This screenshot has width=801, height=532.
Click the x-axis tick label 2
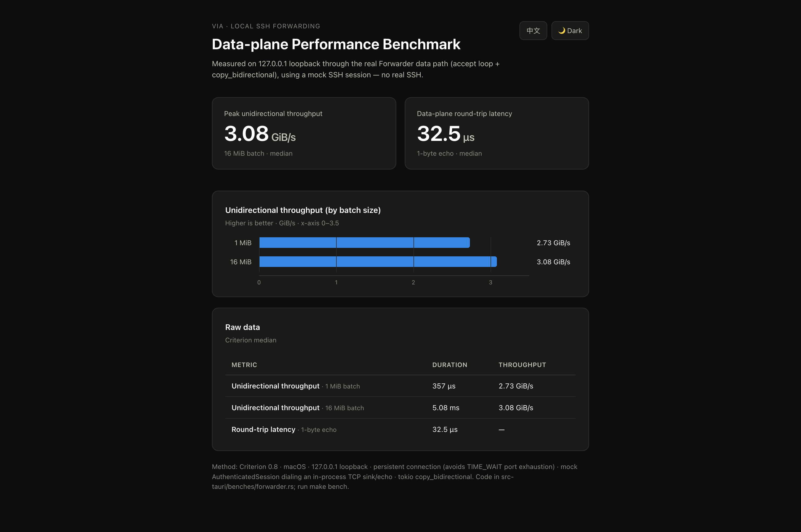413,282
